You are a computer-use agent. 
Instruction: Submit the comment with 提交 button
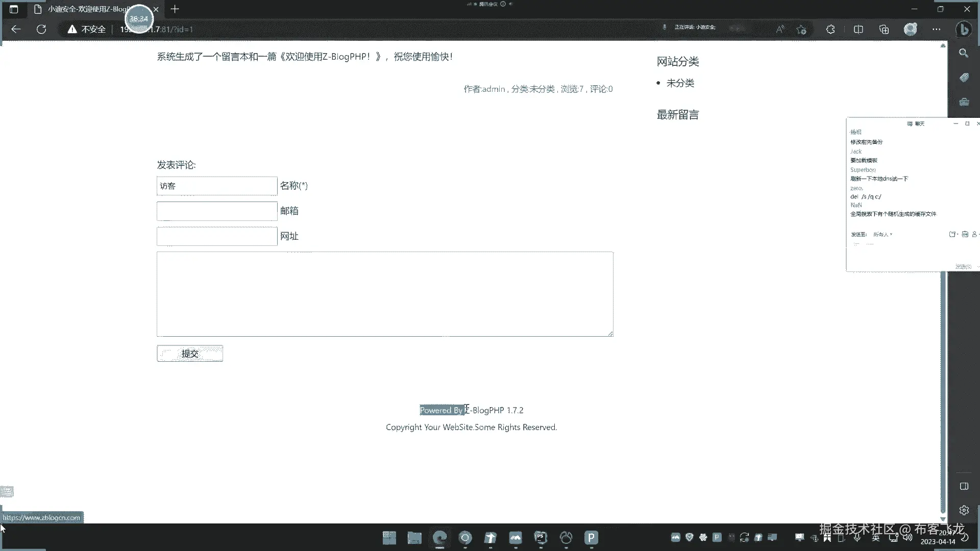pos(189,354)
